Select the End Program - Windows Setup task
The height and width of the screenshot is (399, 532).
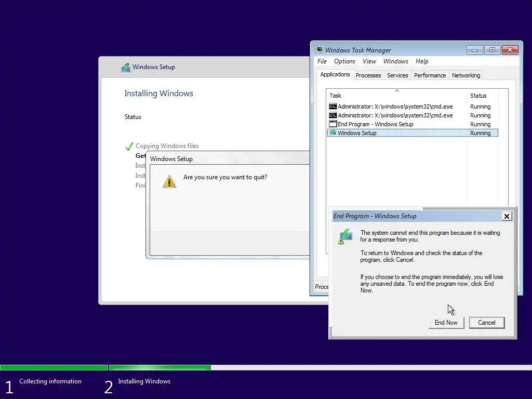[x=413, y=124]
